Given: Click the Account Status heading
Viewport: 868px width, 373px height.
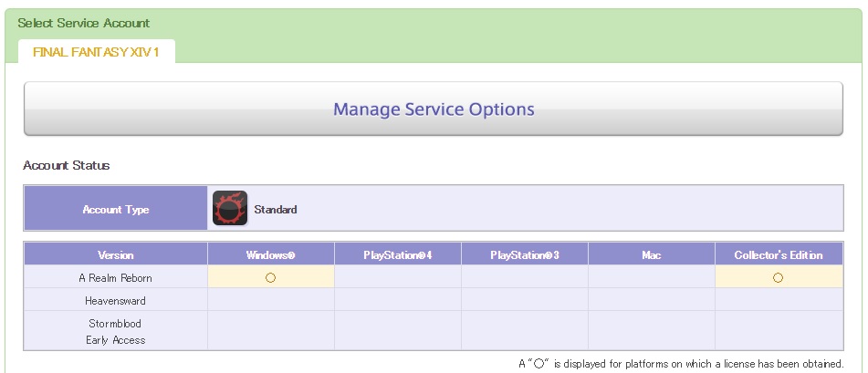Looking at the screenshot, I should click(x=67, y=165).
